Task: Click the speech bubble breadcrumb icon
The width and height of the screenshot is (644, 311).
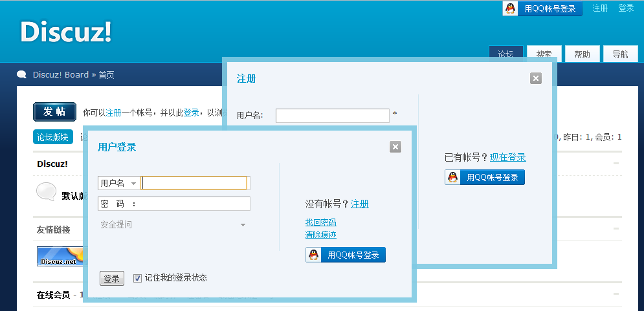Action: [x=21, y=74]
